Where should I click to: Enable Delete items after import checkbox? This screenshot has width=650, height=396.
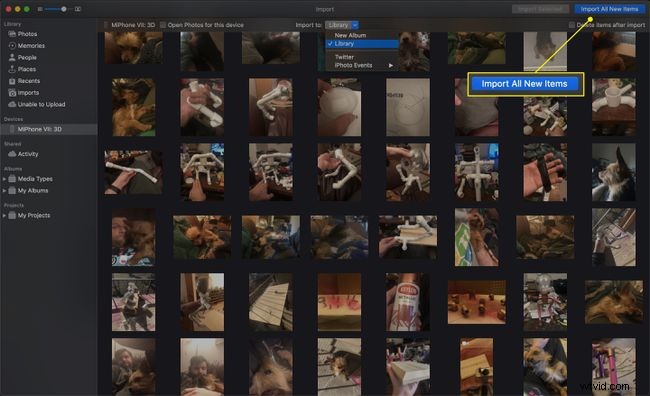pyautogui.click(x=572, y=25)
